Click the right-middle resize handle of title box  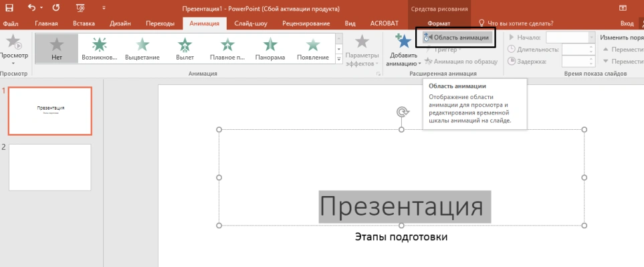tap(584, 177)
